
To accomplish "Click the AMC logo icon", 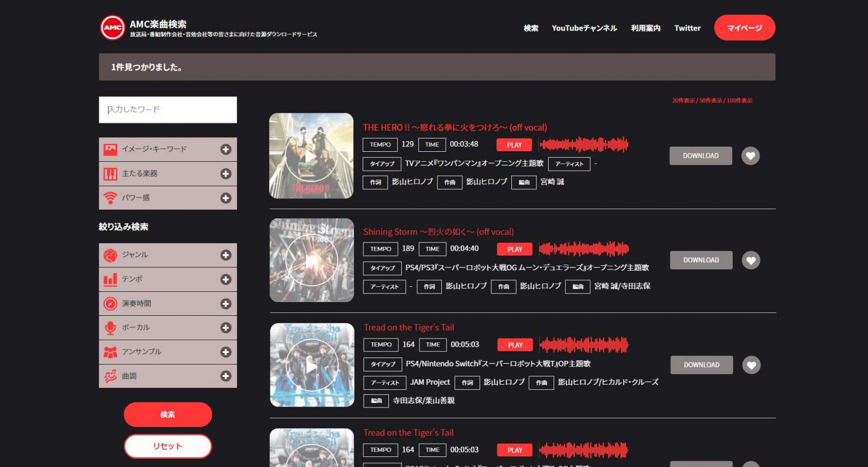I will pyautogui.click(x=112, y=27).
